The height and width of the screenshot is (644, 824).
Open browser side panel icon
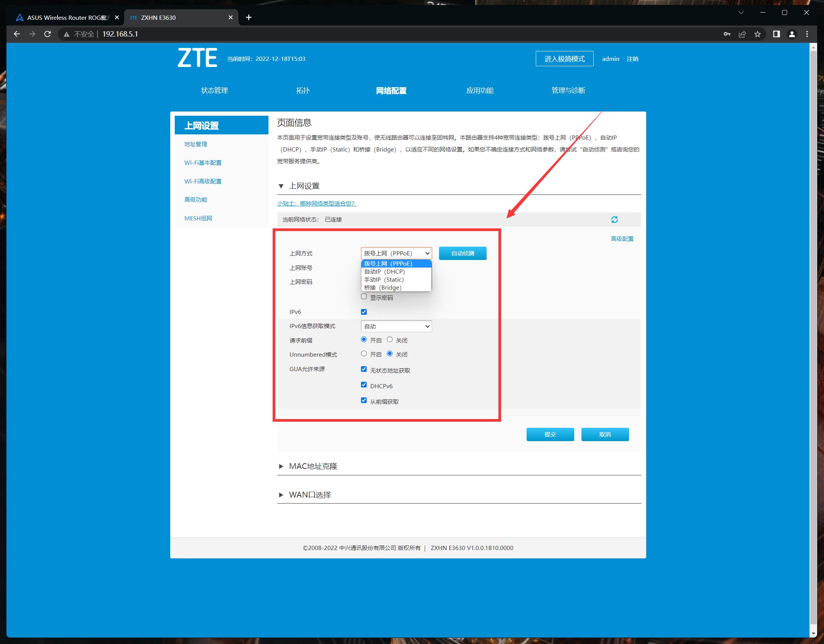pyautogui.click(x=776, y=34)
